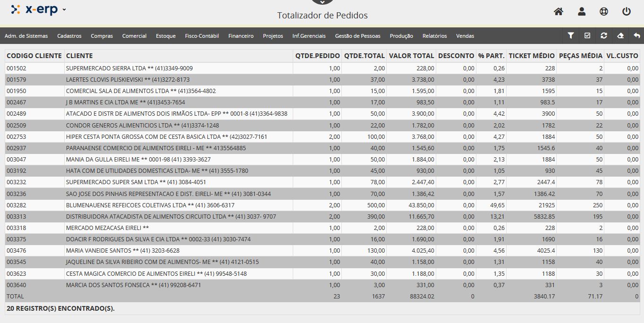Sort by VALOR TOTAL column header
Image resolution: width=644 pixels, height=323 pixels.
(x=412, y=56)
